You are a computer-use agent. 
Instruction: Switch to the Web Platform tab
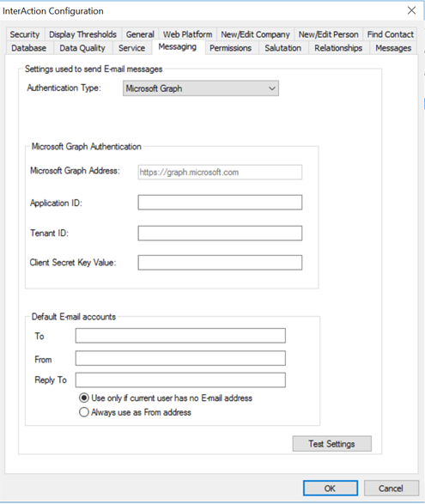(187, 34)
